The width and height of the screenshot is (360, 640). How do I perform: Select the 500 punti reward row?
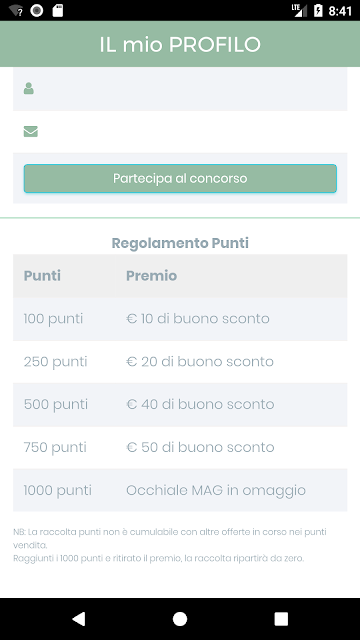[x=180, y=404]
